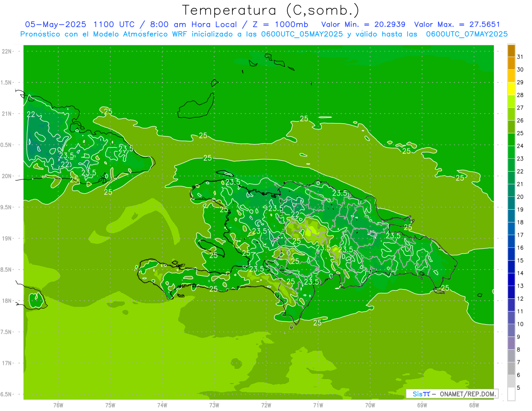Click the '9.5N' axis label

pyautogui.click(x=7, y=207)
